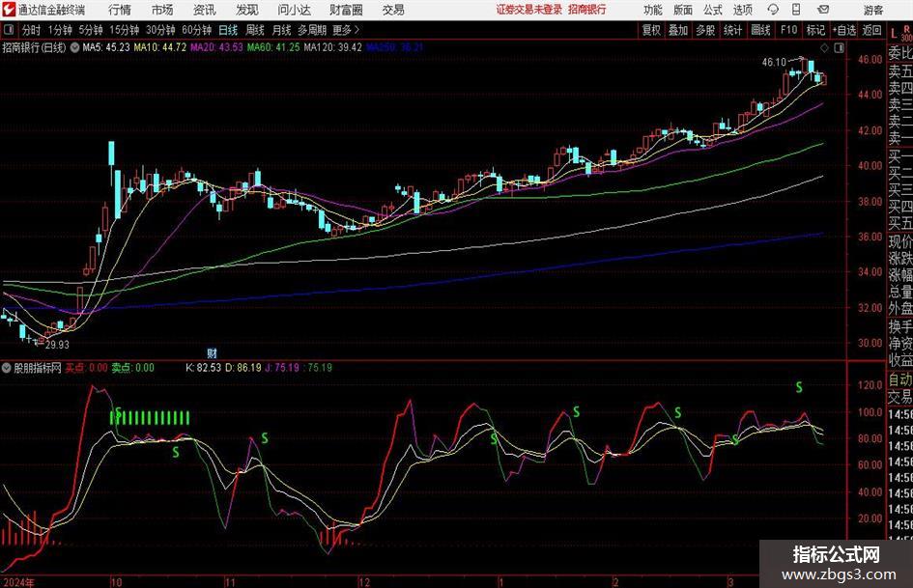
Task: Open the 问小达 menu
Action: pyautogui.click(x=294, y=10)
